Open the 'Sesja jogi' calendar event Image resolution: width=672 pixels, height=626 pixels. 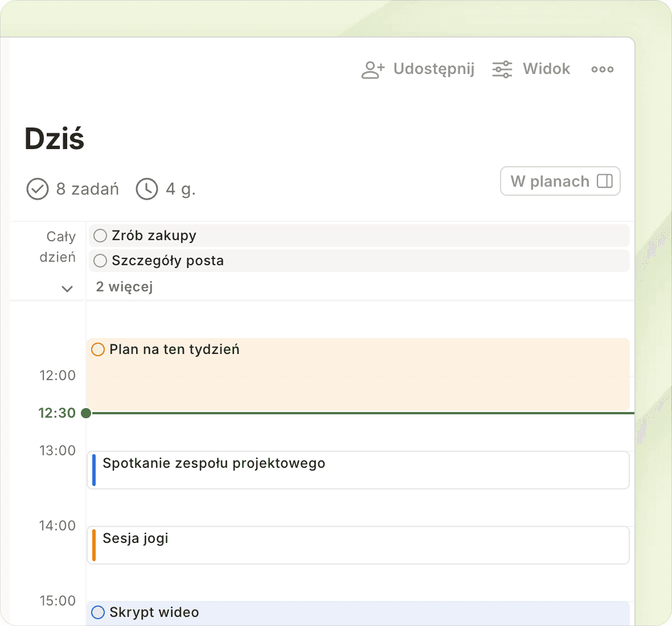pyautogui.click(x=359, y=545)
